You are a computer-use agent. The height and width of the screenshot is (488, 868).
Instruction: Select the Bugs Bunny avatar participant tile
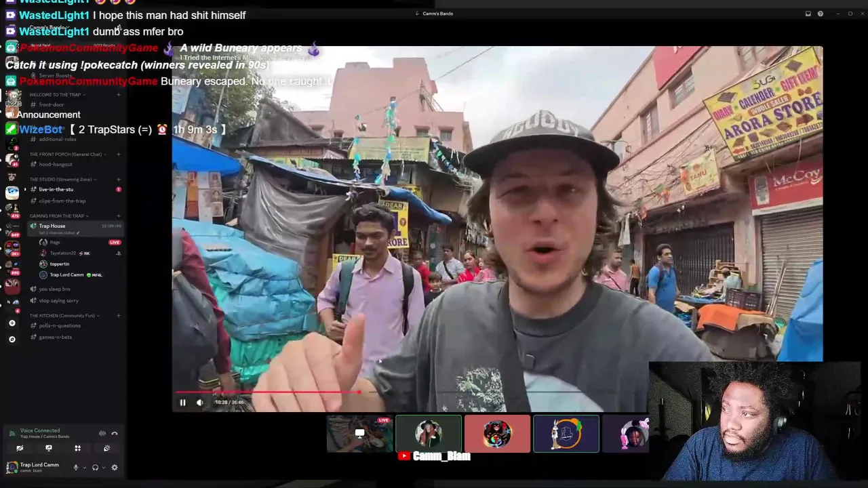point(566,434)
